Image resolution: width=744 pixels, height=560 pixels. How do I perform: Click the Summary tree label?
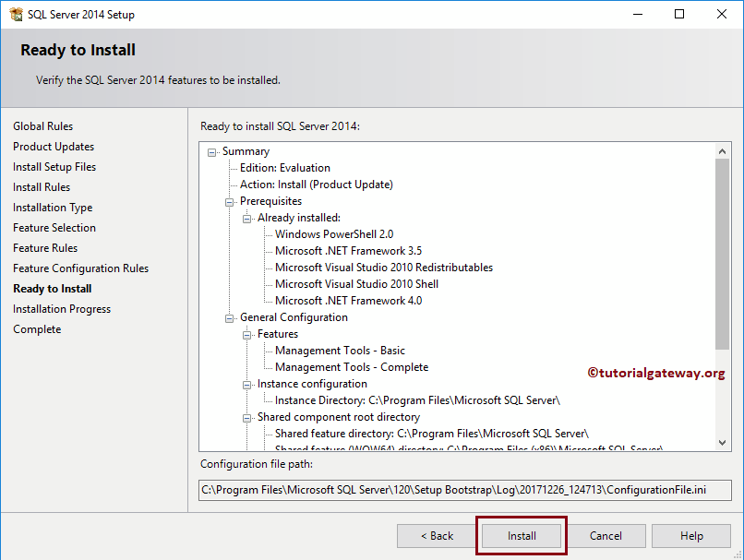[x=246, y=151]
